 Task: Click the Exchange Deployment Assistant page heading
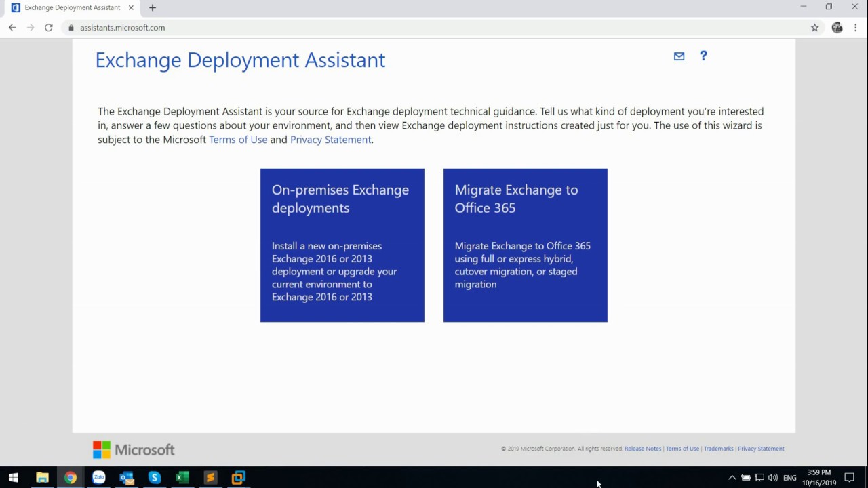pyautogui.click(x=240, y=60)
